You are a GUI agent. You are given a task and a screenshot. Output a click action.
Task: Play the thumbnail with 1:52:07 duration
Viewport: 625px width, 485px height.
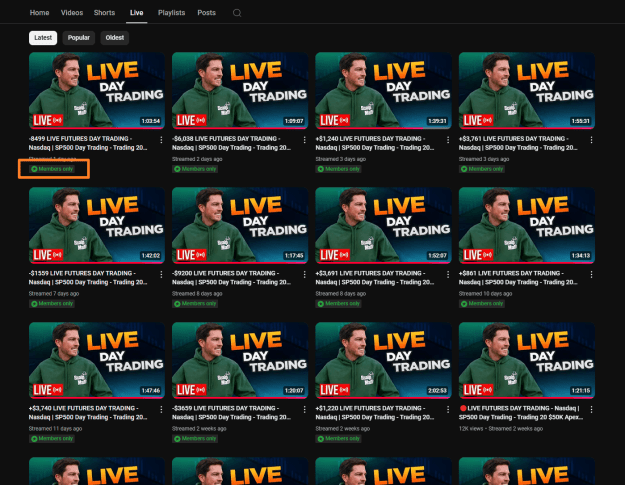tap(383, 226)
